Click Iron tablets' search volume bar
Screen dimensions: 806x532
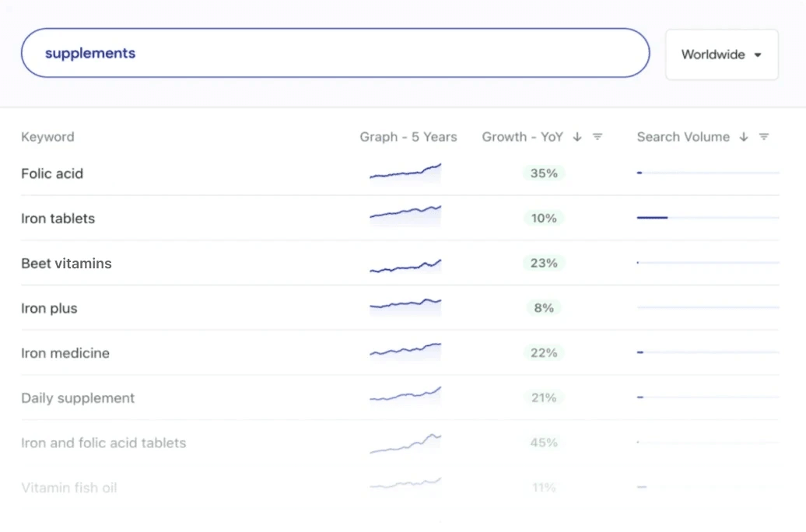pos(652,218)
